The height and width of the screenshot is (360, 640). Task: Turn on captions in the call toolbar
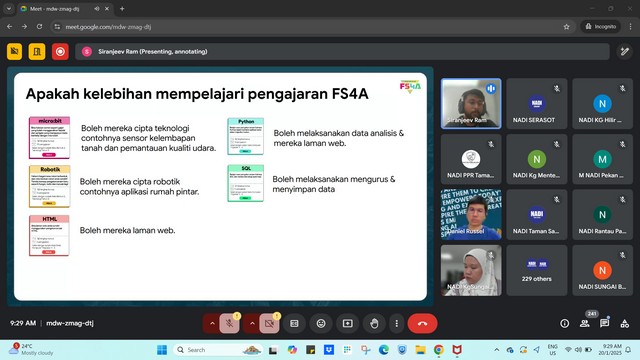point(294,323)
